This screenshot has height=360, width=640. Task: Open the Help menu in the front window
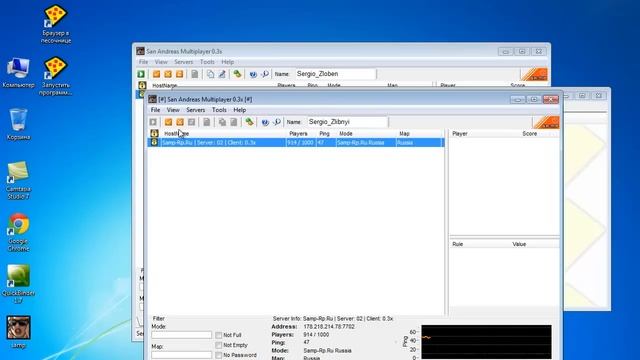(240, 110)
